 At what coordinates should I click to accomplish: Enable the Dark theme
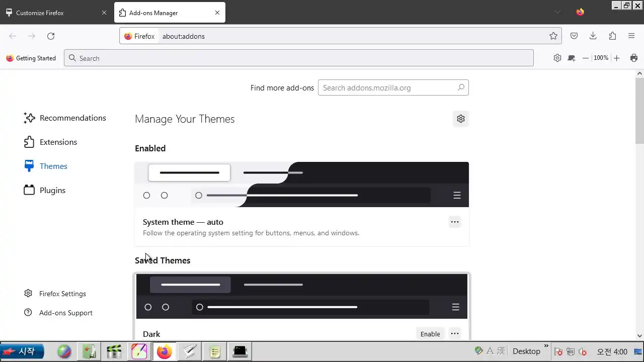[430, 334]
